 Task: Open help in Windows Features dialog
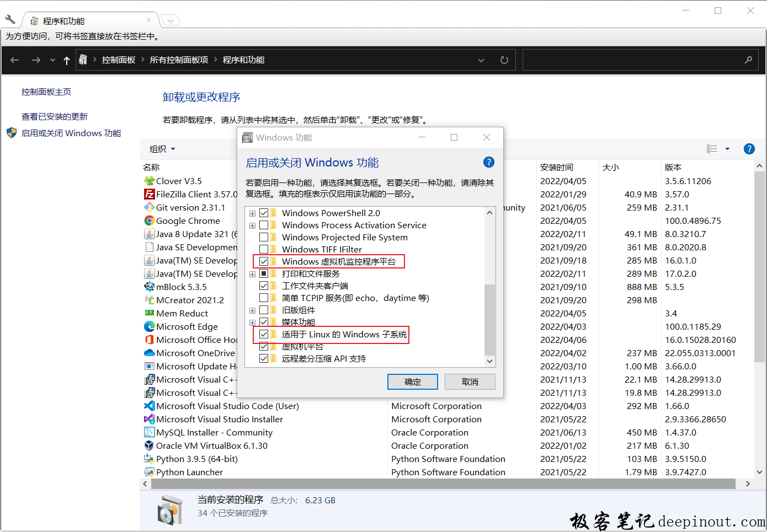[488, 162]
